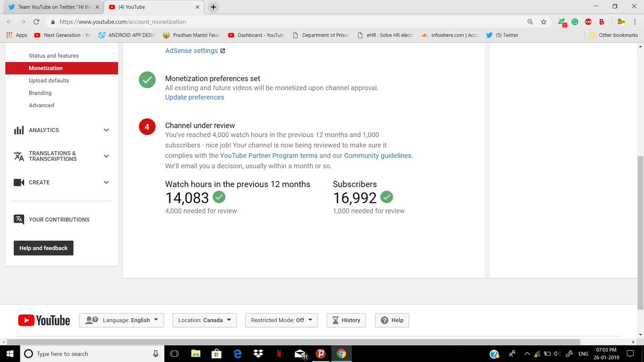
Task: Open Mail app with 11 badge
Action: 301,354
